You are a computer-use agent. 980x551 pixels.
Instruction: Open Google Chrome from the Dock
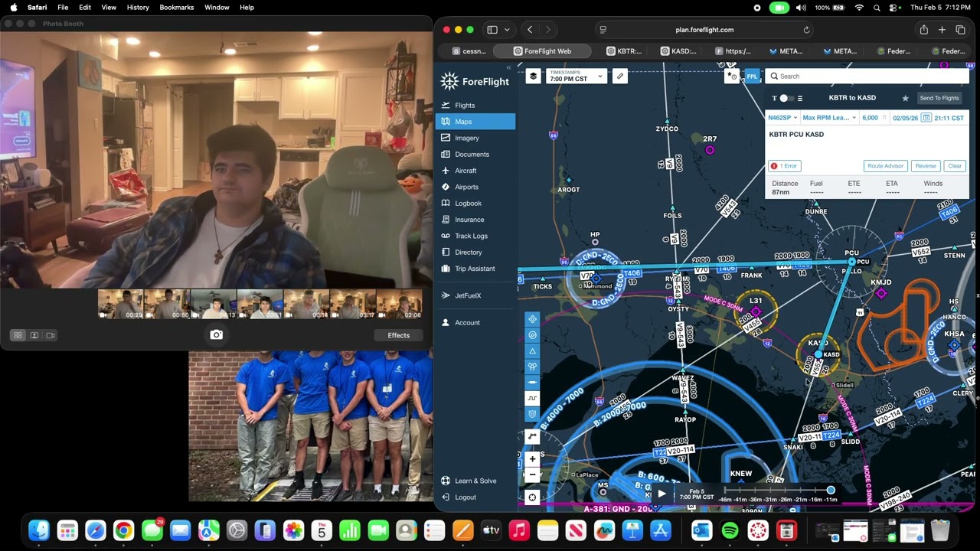coord(124,530)
